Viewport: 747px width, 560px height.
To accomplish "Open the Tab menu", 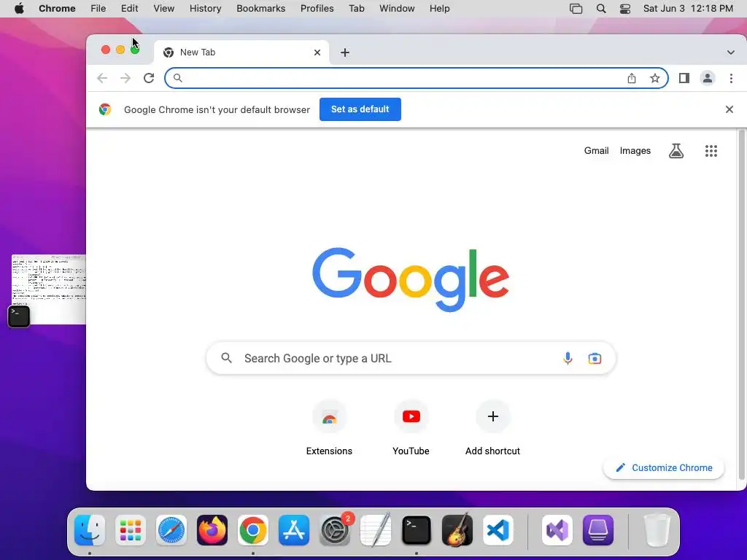I will tap(356, 9).
